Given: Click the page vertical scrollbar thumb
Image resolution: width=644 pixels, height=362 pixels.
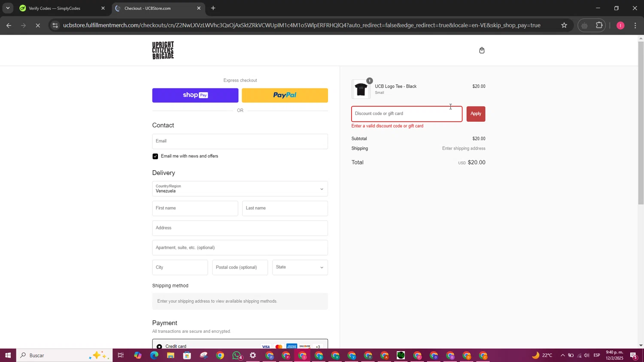Looking at the screenshot, I should (x=641, y=123).
